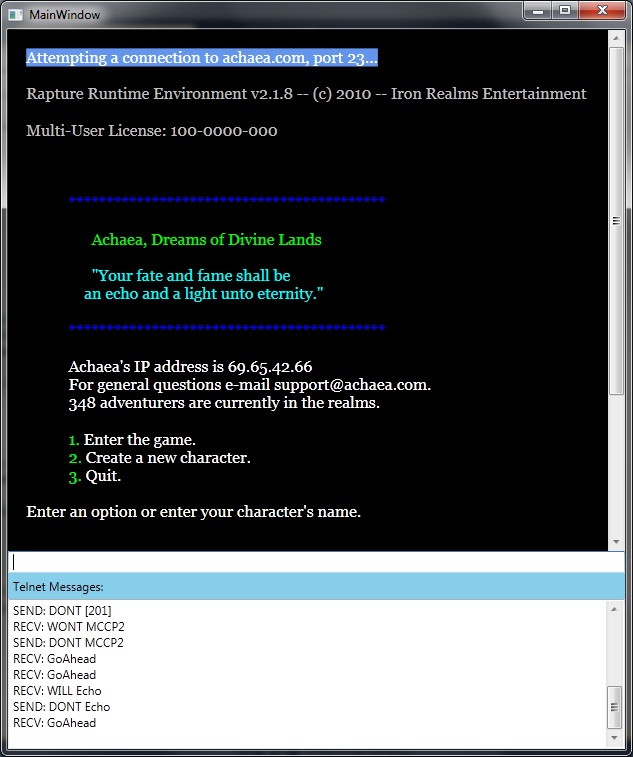Click Telnet Messages scrollbar up arrow
This screenshot has height=757, width=633.
[614, 609]
